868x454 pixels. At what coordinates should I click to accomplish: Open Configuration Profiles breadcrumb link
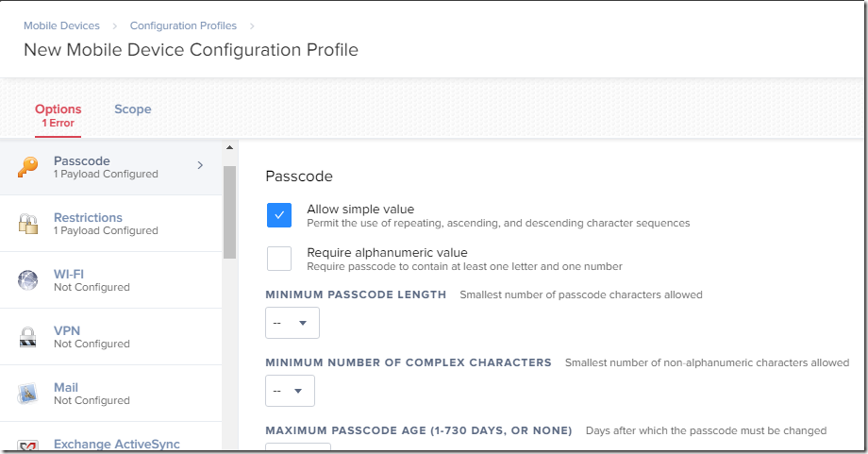pos(183,25)
